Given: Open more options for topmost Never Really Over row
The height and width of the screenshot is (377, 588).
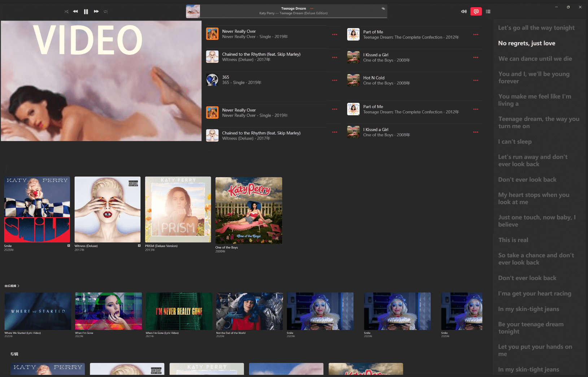Looking at the screenshot, I should 335,35.
